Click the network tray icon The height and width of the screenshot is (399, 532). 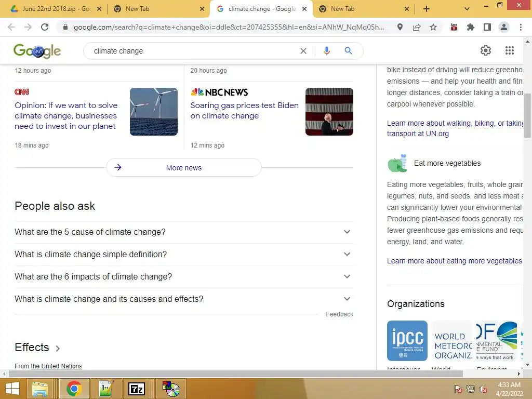tap(471, 389)
